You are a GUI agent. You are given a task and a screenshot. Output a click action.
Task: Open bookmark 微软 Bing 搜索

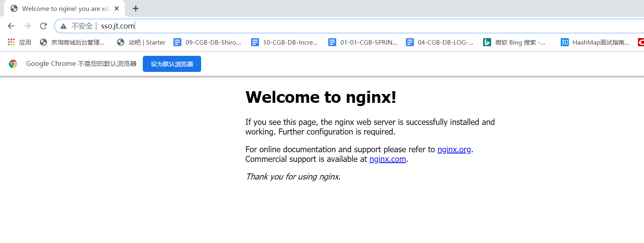(514, 42)
